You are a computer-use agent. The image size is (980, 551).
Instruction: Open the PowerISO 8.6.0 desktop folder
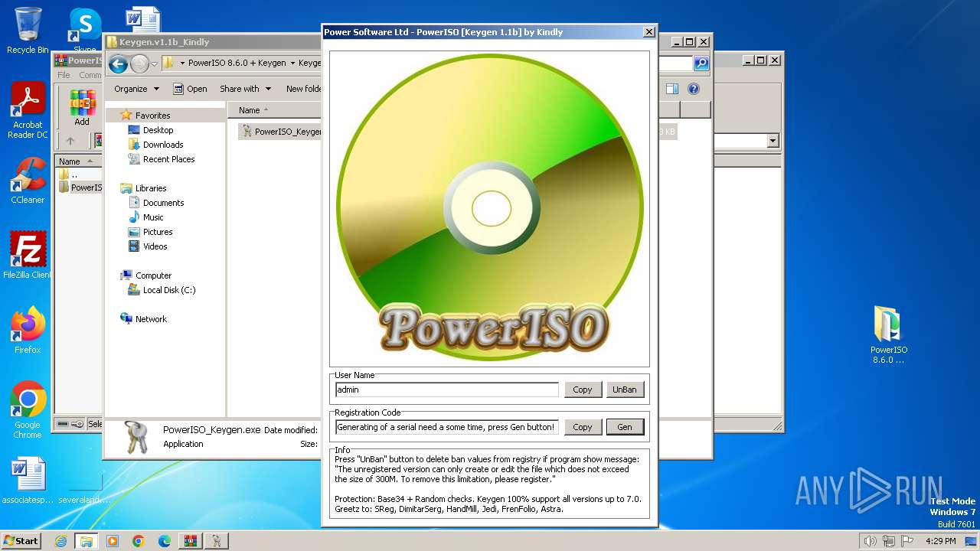coord(888,335)
